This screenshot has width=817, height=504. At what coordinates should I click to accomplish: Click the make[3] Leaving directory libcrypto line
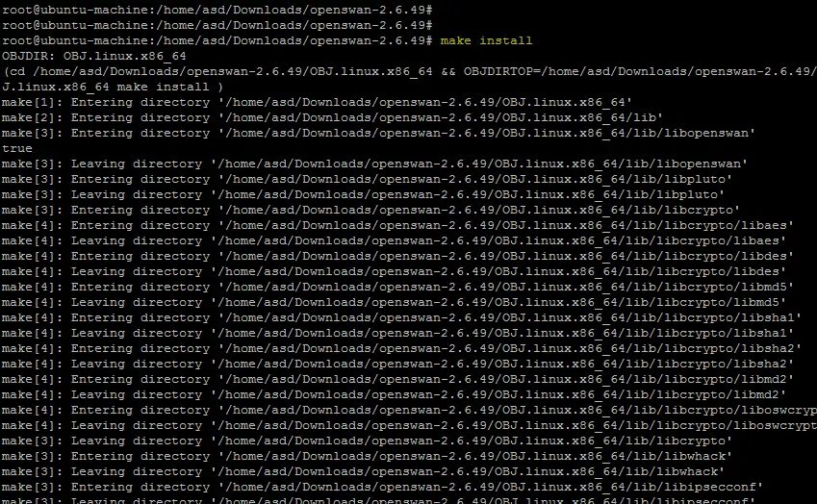367,441
